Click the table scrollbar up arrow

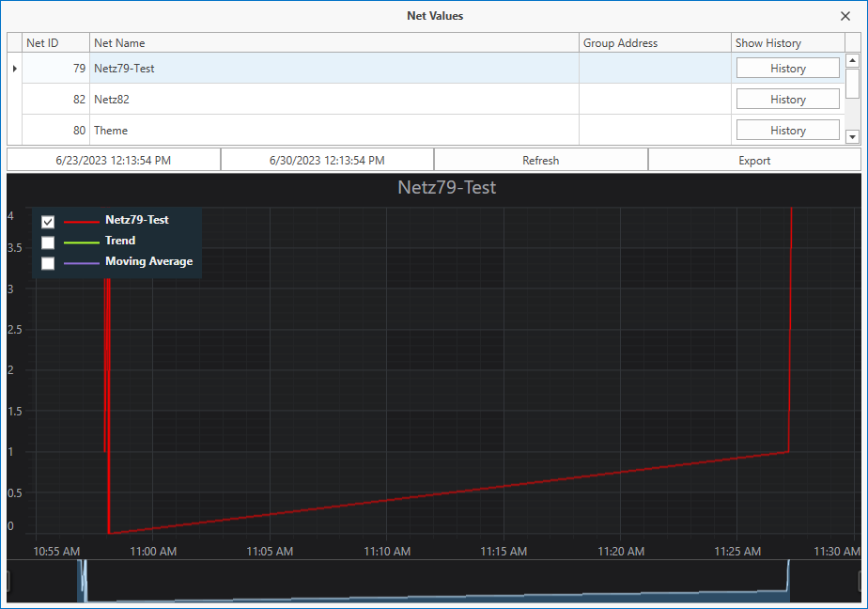(853, 60)
